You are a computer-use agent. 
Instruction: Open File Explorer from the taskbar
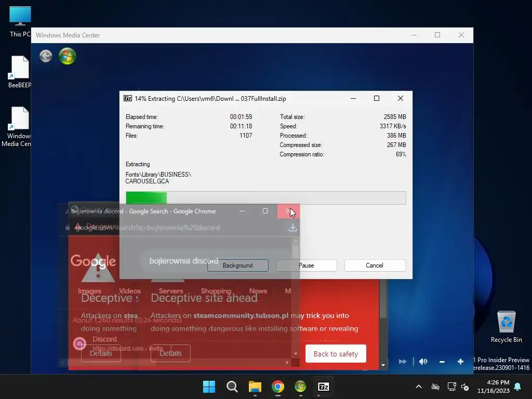[x=255, y=387]
